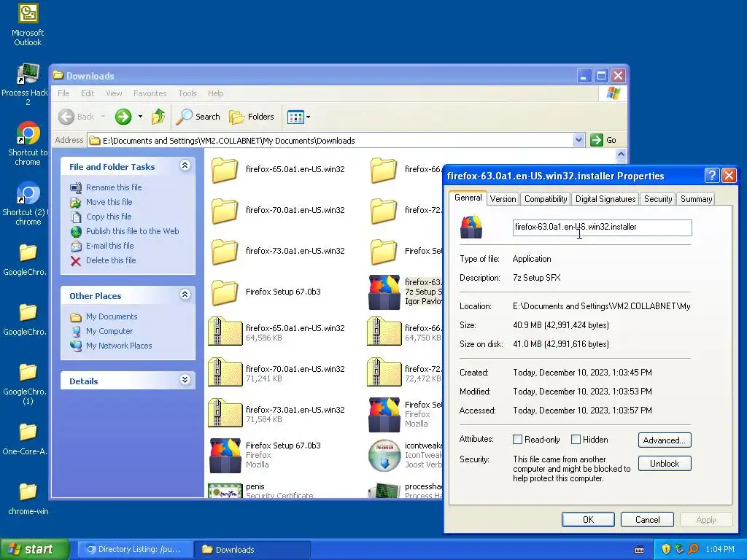
Task: Enable the Read-only attribute checkbox
Action: coord(517,440)
